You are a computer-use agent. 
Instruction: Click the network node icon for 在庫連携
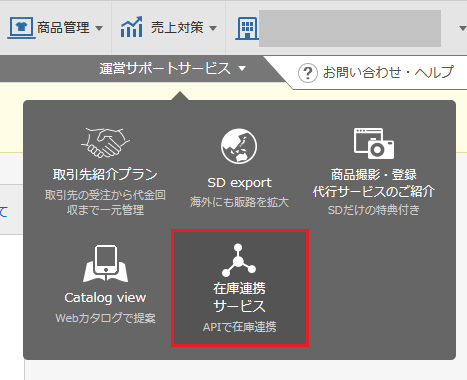point(239,260)
